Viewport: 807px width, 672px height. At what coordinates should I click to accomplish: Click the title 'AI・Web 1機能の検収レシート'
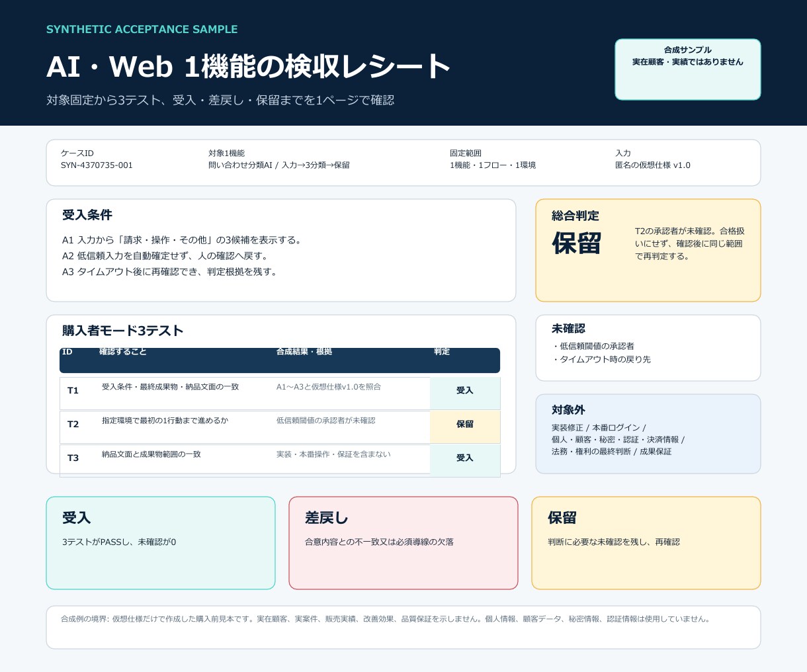(248, 67)
